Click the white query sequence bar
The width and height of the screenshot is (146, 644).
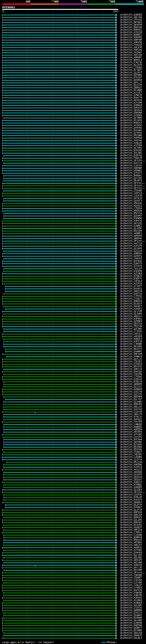60,10
